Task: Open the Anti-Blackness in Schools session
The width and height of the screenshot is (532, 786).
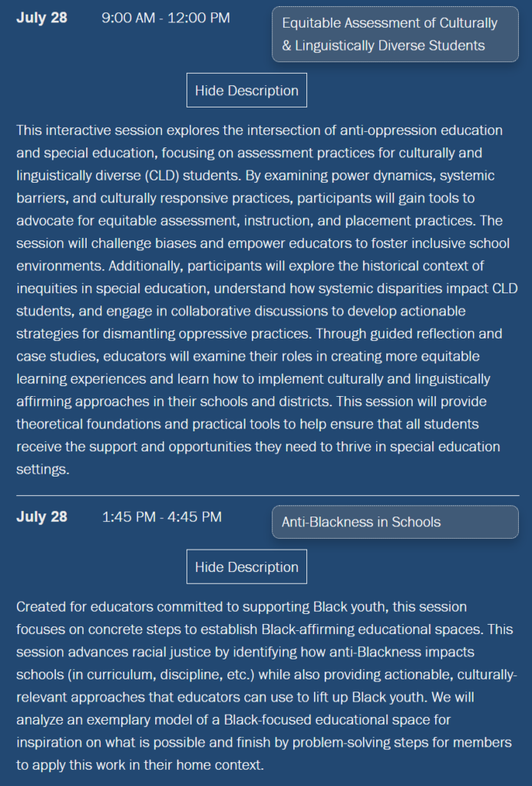Action: [x=395, y=522]
